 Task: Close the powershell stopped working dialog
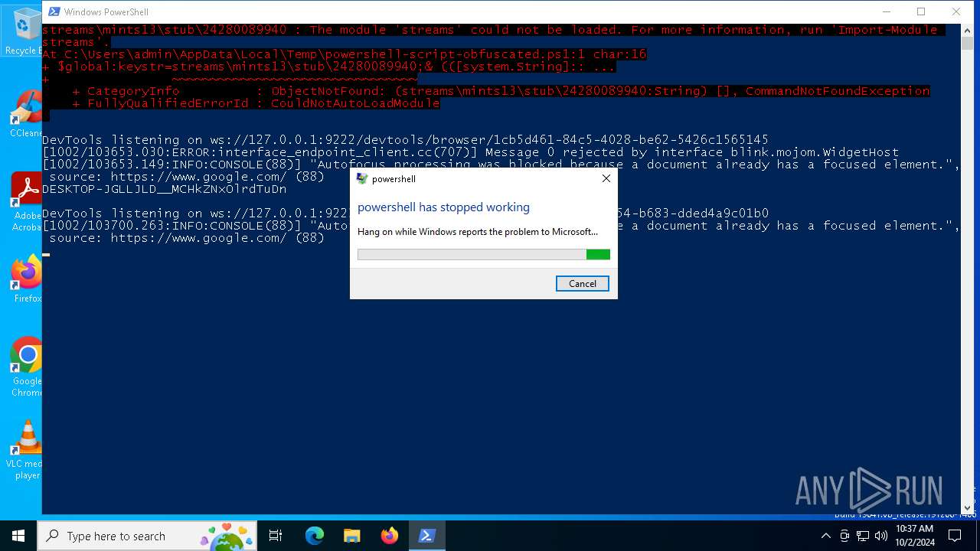point(606,178)
